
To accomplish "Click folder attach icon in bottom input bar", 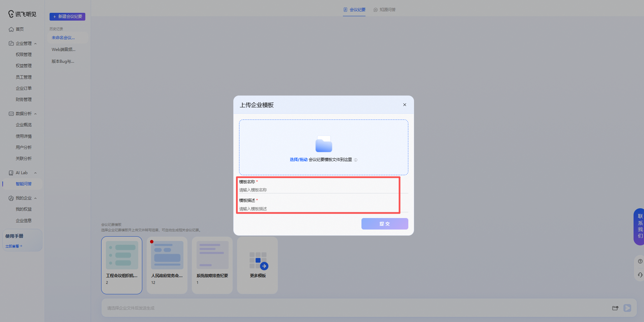I will pyautogui.click(x=615, y=308).
